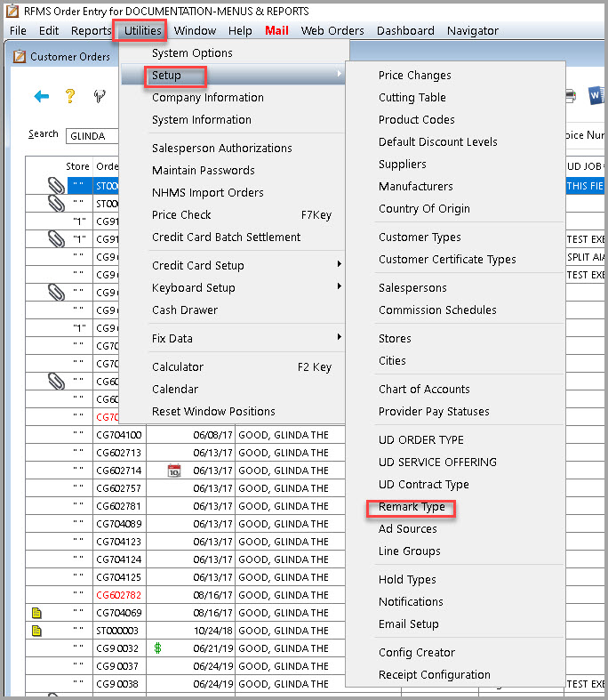
Task: Open the Window menu
Action: (x=195, y=30)
